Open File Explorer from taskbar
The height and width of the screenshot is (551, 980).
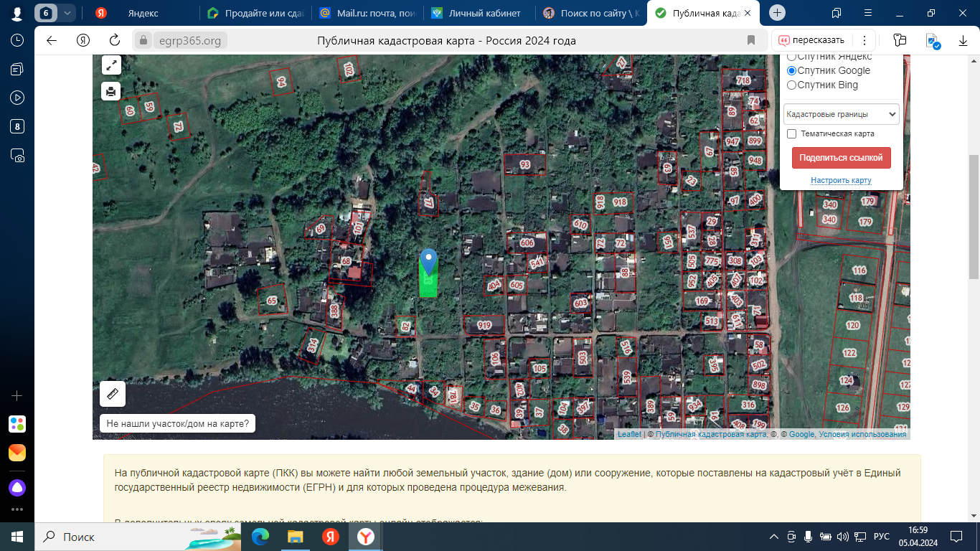(x=295, y=536)
